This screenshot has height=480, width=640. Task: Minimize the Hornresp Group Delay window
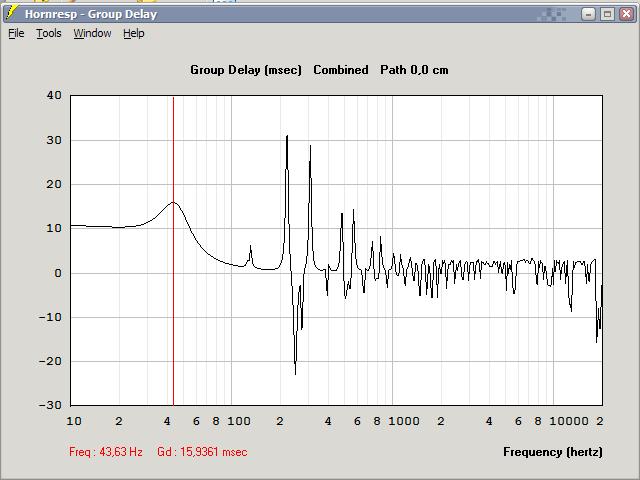point(588,14)
